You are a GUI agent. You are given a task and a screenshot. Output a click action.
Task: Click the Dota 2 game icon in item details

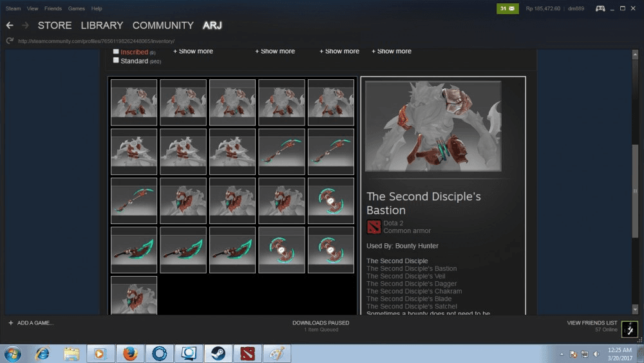click(374, 227)
